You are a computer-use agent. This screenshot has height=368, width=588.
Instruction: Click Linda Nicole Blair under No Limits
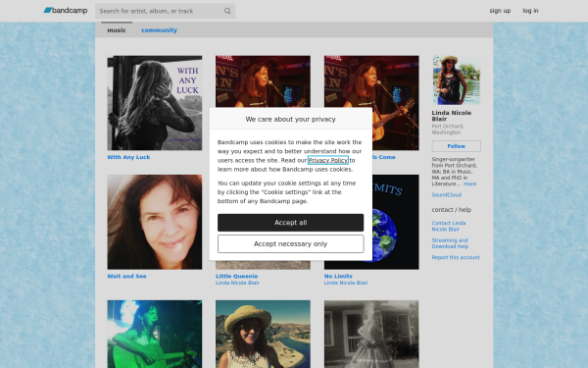346,283
